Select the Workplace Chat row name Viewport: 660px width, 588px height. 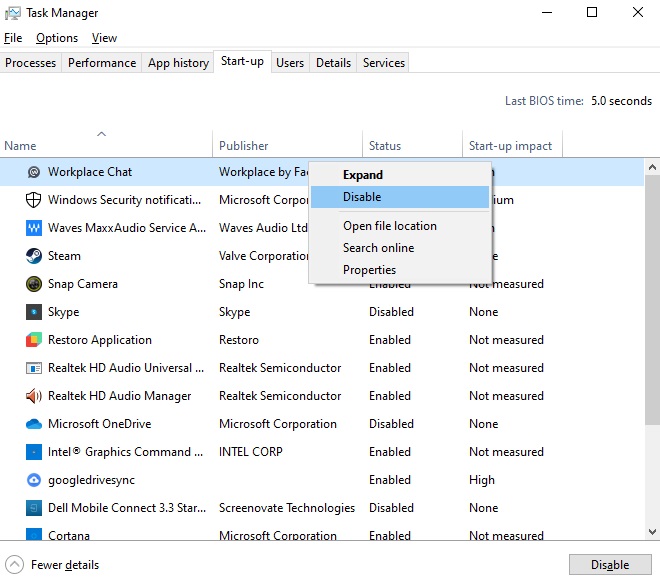click(x=90, y=172)
